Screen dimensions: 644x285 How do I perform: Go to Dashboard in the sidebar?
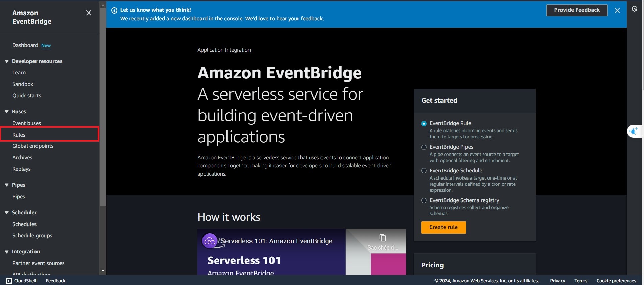(25, 45)
